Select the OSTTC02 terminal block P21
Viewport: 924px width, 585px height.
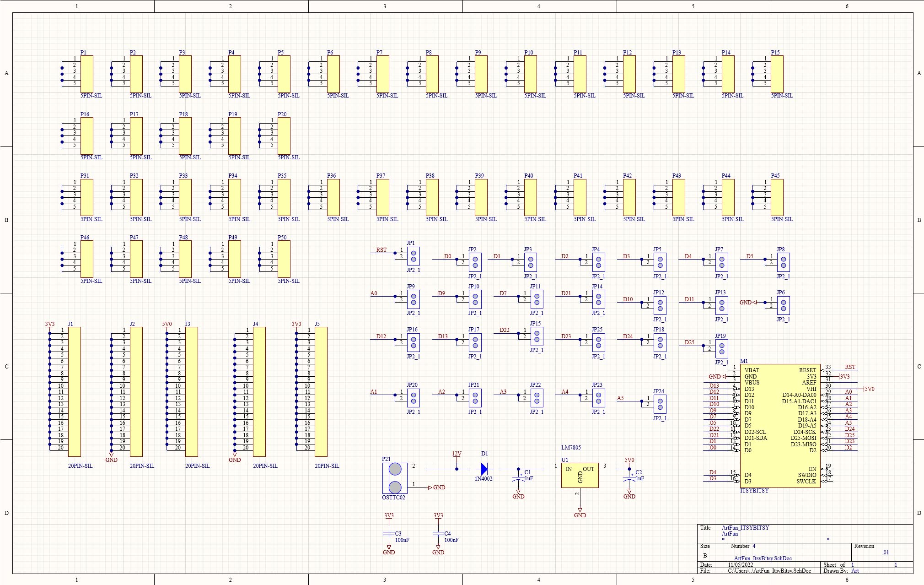point(395,478)
